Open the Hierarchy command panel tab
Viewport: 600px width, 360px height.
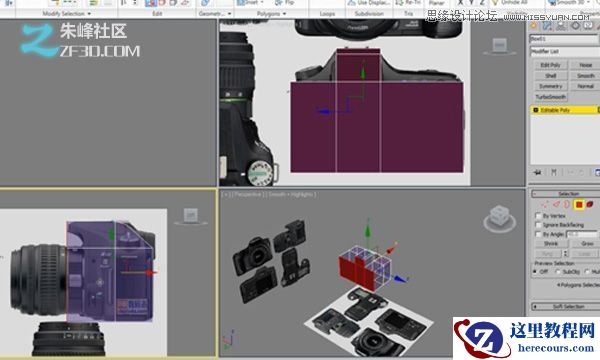(x=561, y=26)
